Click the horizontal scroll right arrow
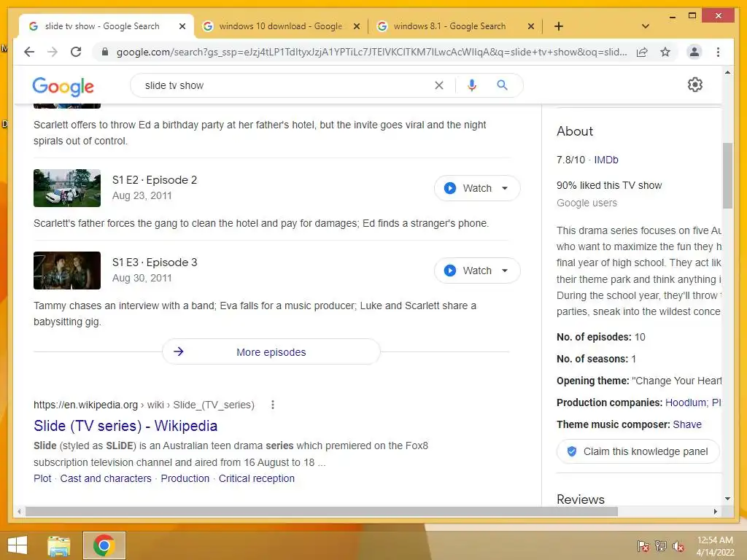 coord(716,511)
